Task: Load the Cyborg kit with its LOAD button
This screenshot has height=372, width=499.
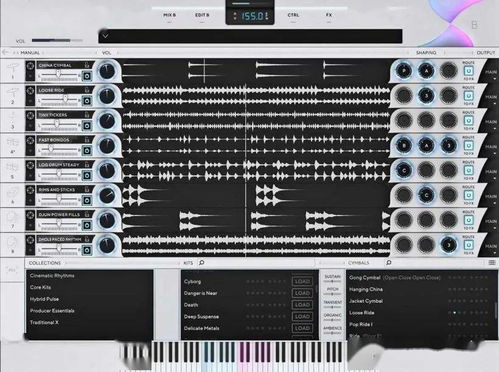Action: 302,281
